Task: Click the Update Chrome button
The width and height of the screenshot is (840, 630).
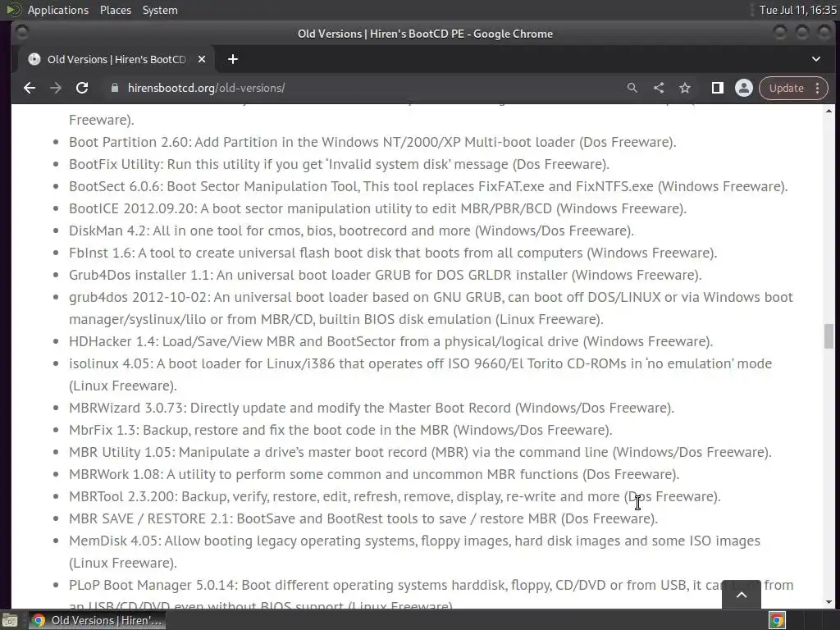Action: pos(786,88)
